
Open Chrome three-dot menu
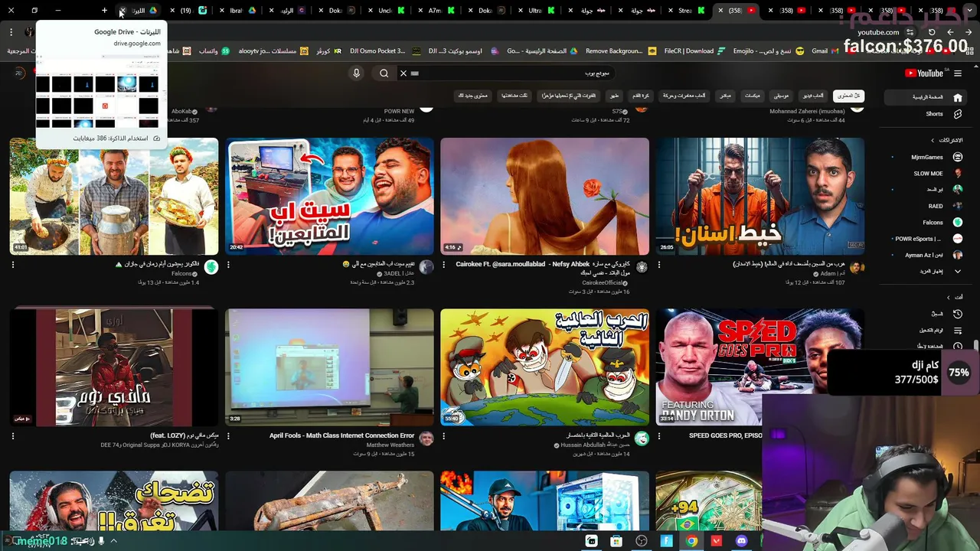tap(11, 32)
